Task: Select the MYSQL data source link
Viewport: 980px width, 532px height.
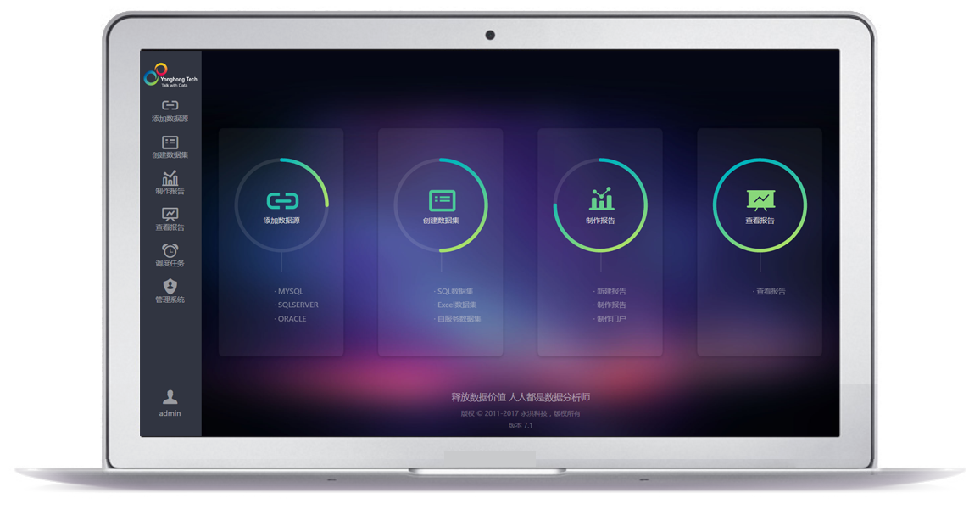Action: coord(289,292)
